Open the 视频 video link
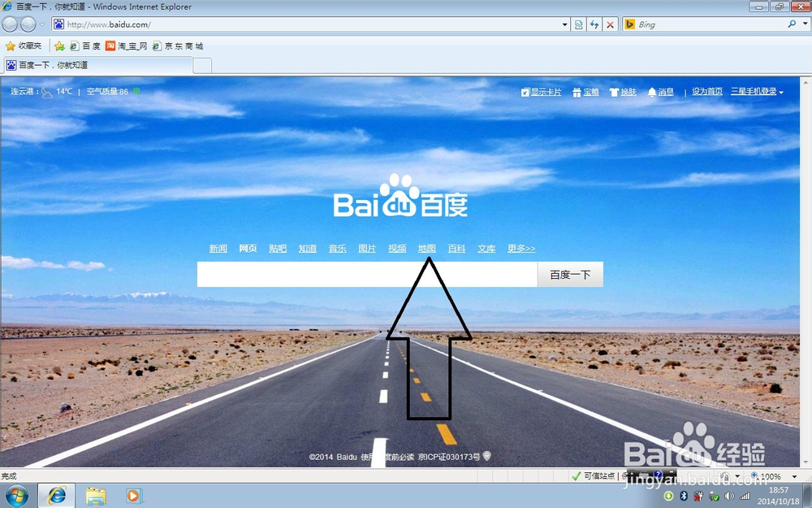The image size is (812, 508). pyautogui.click(x=397, y=248)
